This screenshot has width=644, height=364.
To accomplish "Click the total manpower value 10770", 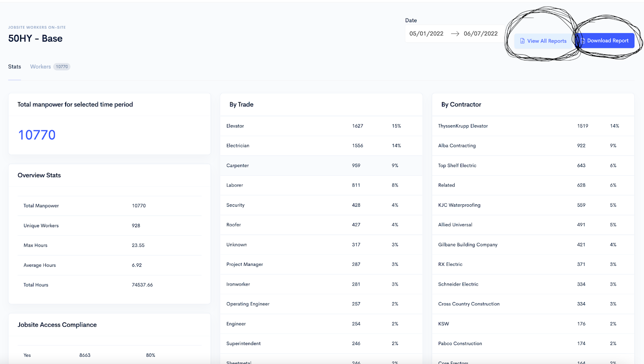I will point(36,135).
